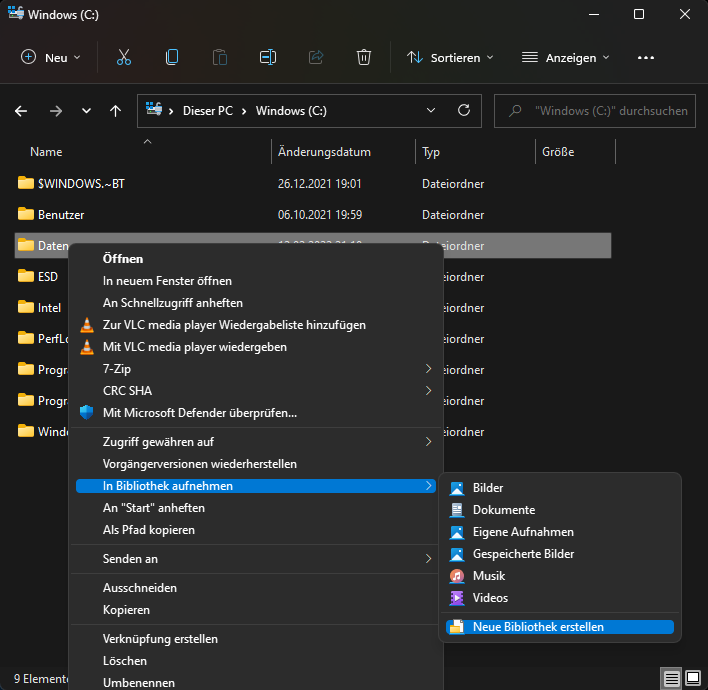Click the VLC cone icon beside 'wiedergeben'

click(87, 347)
